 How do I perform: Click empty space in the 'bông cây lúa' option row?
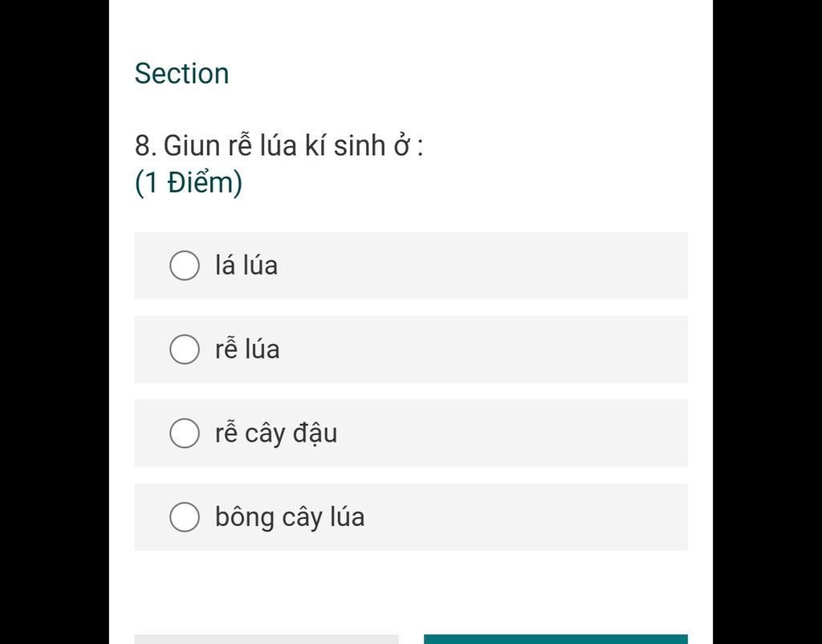[x=524, y=517]
